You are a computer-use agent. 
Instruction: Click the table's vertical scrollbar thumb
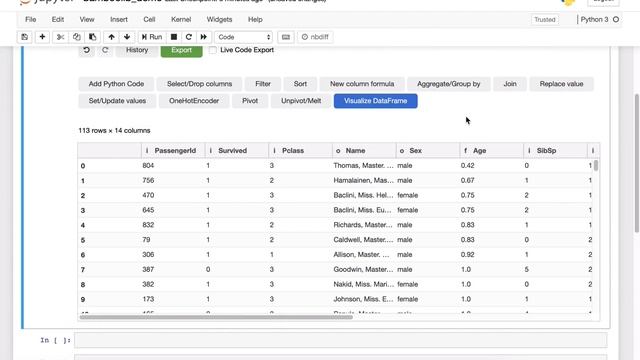coord(596,165)
